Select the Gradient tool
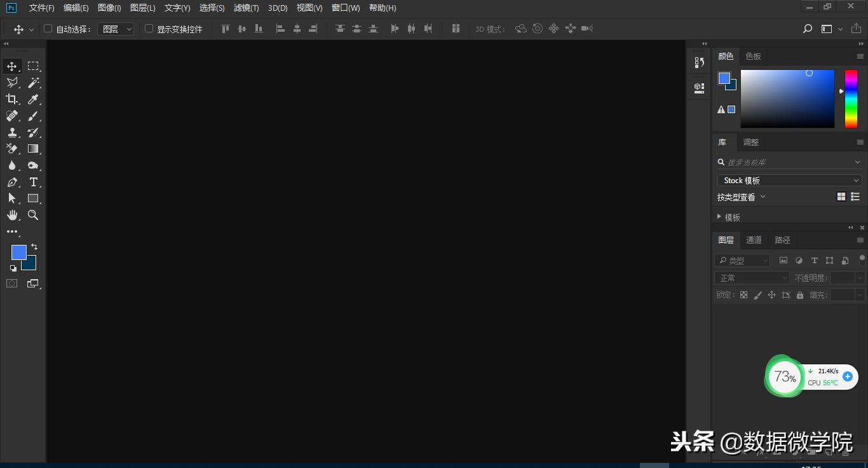The image size is (868, 468). coord(33,149)
